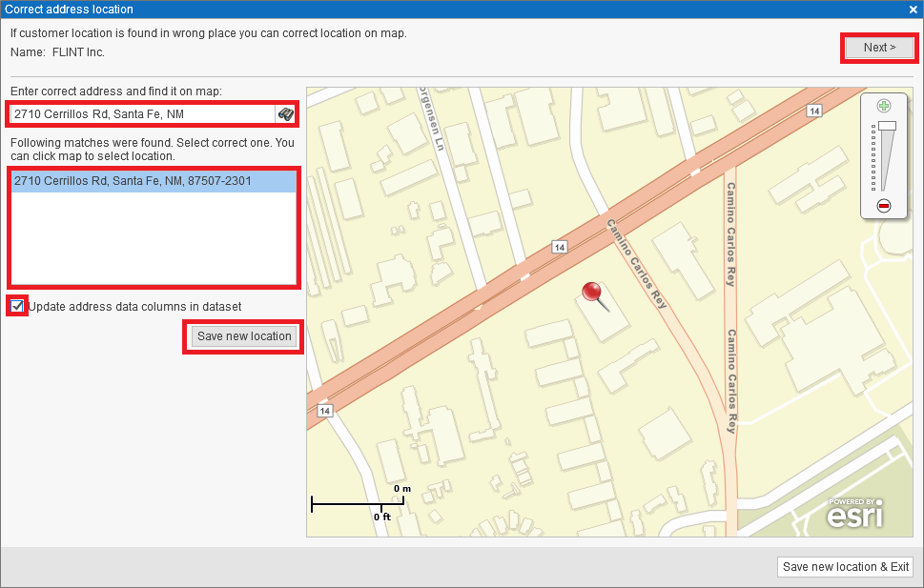This screenshot has height=588, width=924.
Task: Click empty area of the matches list
Action: pyautogui.click(x=153, y=238)
